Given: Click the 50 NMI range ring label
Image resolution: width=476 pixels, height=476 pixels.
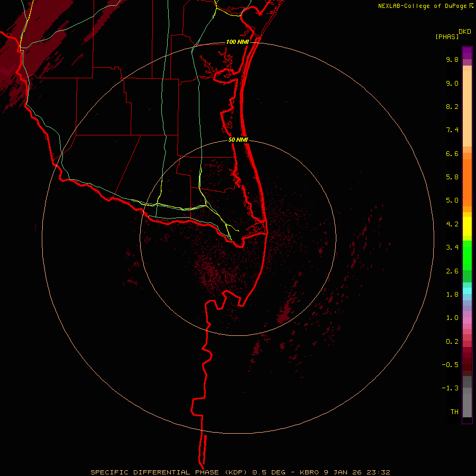Looking at the screenshot, I should tap(239, 140).
